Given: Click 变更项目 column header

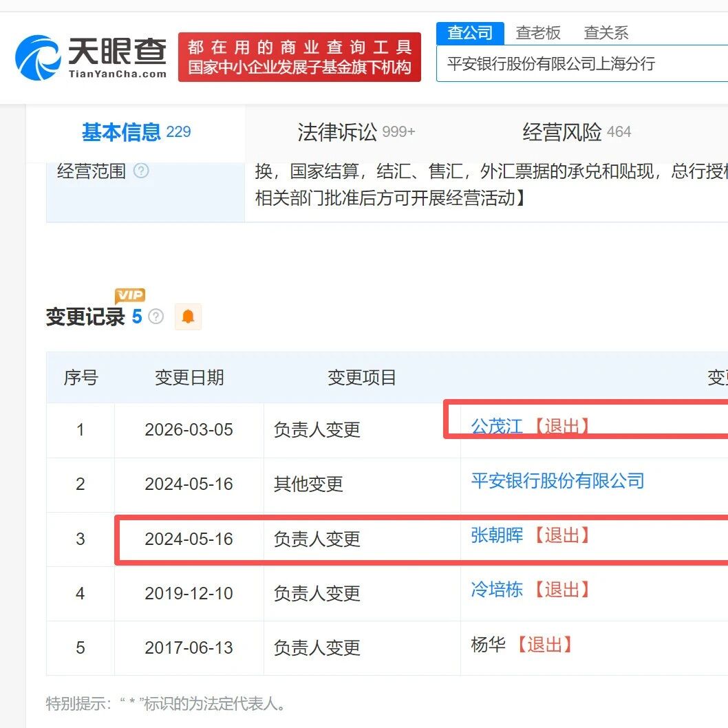Looking at the screenshot, I should coord(362,378).
